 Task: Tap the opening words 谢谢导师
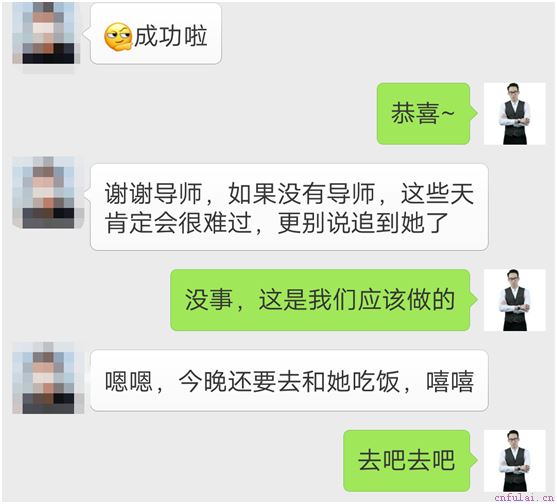[x=153, y=194]
